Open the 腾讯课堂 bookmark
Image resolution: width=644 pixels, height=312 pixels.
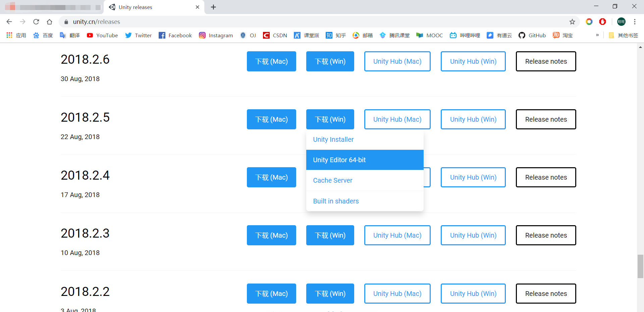click(x=394, y=35)
